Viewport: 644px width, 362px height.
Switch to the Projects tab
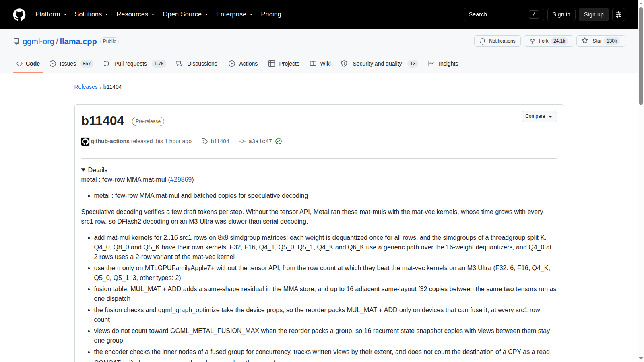click(284, 64)
